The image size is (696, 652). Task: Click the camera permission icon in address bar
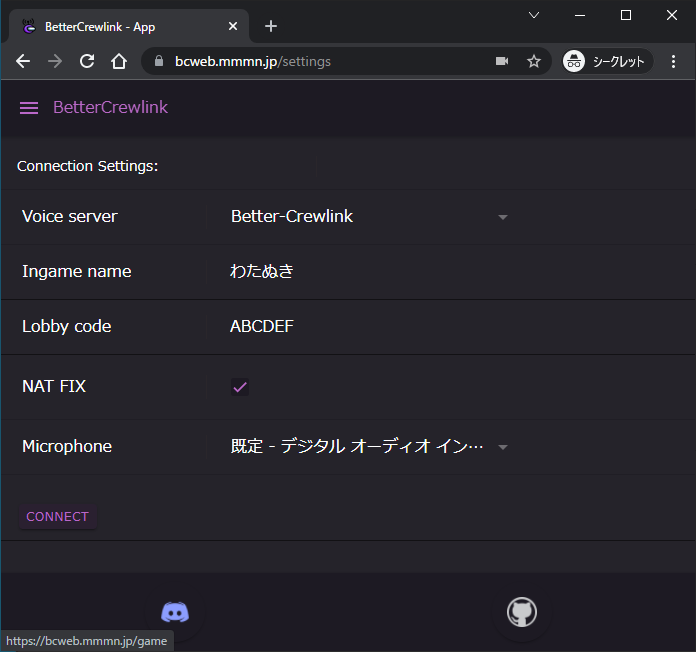(x=502, y=61)
